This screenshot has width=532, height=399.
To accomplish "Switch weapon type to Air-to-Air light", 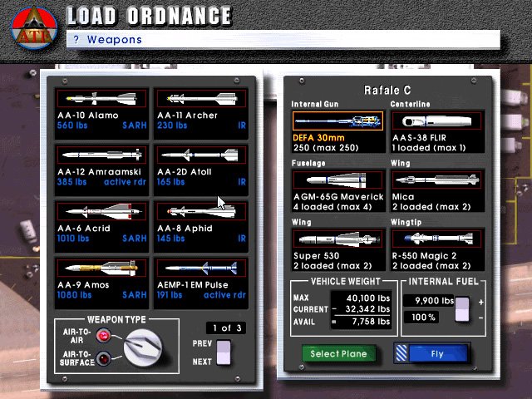I will (103, 336).
